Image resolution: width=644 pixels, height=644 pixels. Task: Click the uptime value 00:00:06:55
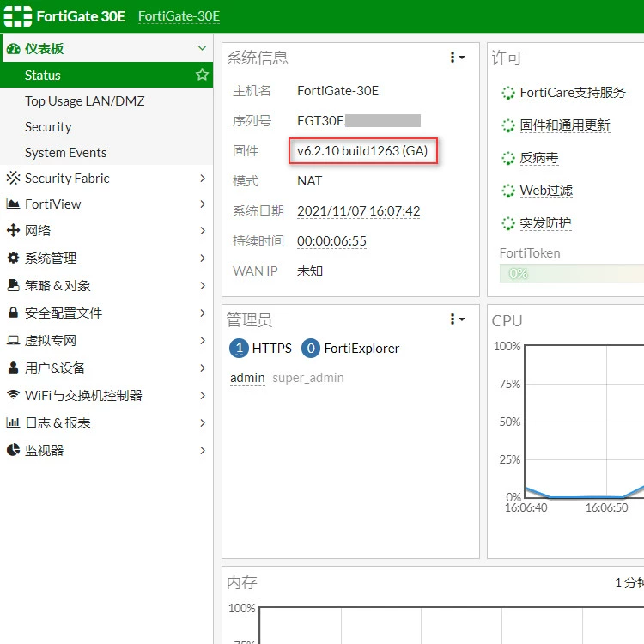tap(331, 240)
